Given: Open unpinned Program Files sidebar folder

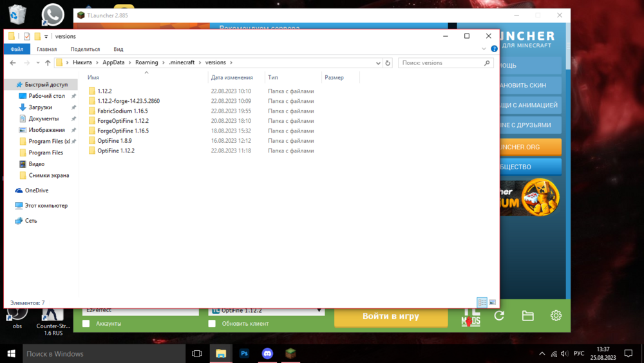Looking at the screenshot, I should tap(46, 153).
